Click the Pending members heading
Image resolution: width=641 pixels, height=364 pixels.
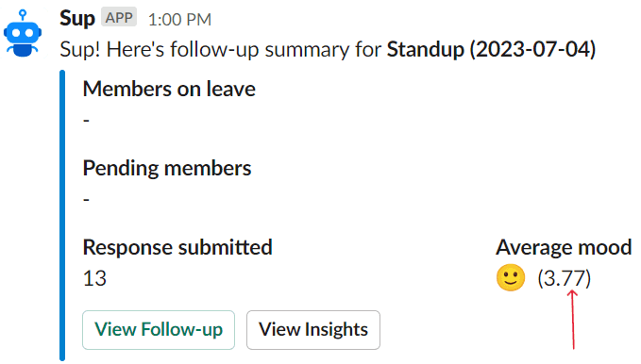(167, 168)
